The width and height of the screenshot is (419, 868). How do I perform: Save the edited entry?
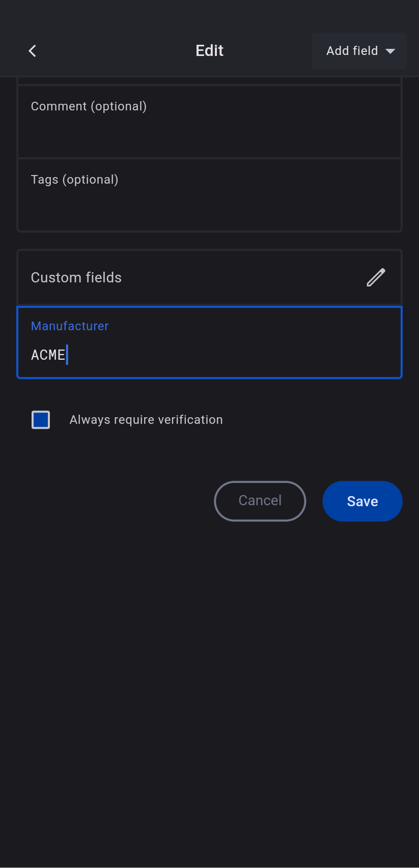[x=362, y=501]
